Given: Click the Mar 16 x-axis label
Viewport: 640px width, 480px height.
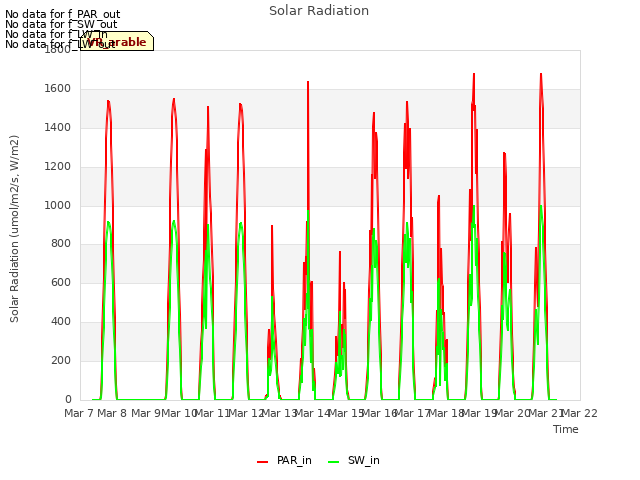Looking at the screenshot, I should 379,413.
